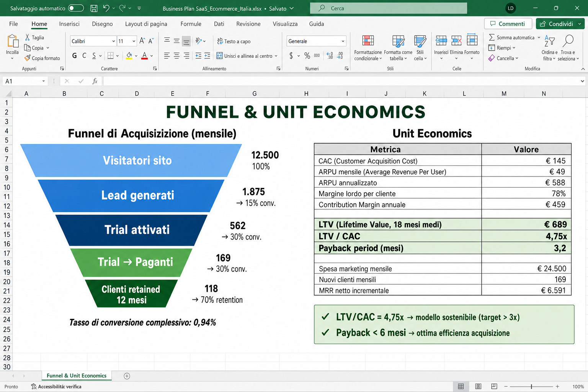Toggle bottom vertical alignment
Screen dimensions: 588x392
point(186,41)
